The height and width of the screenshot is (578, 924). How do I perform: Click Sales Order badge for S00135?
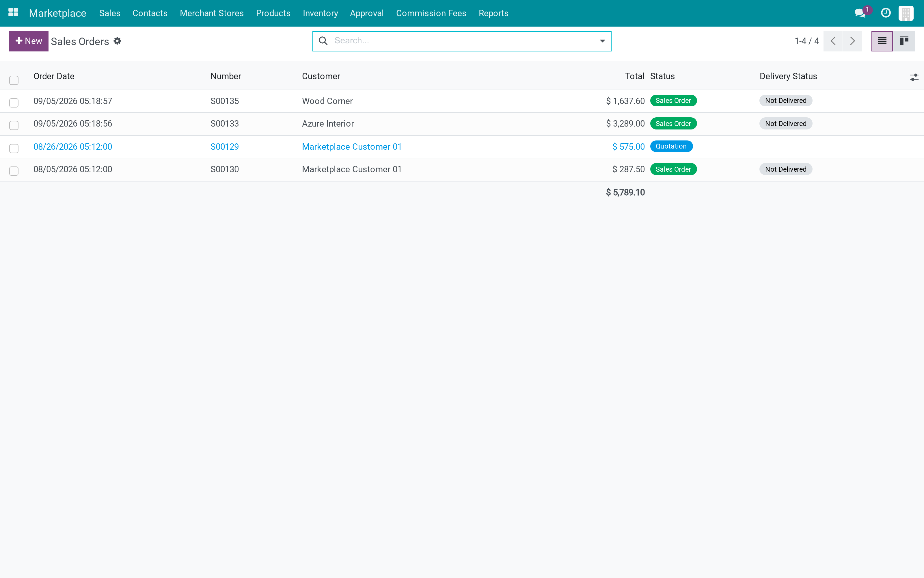pyautogui.click(x=673, y=101)
